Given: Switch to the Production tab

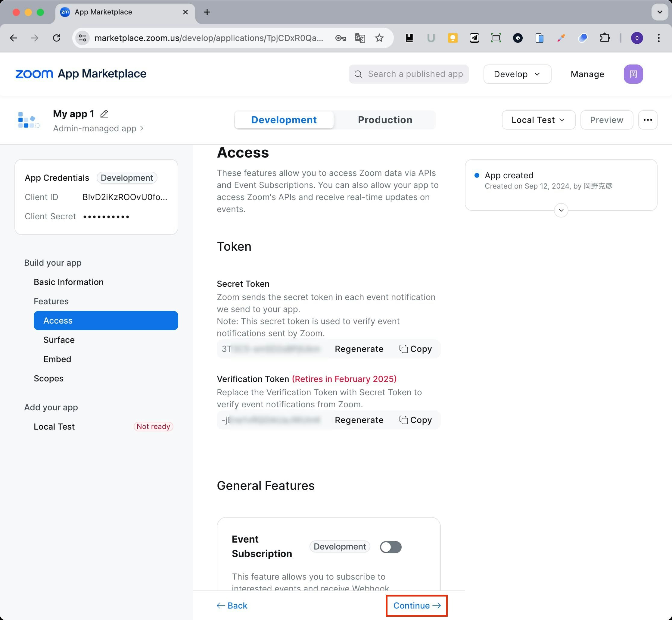Looking at the screenshot, I should pos(385,120).
